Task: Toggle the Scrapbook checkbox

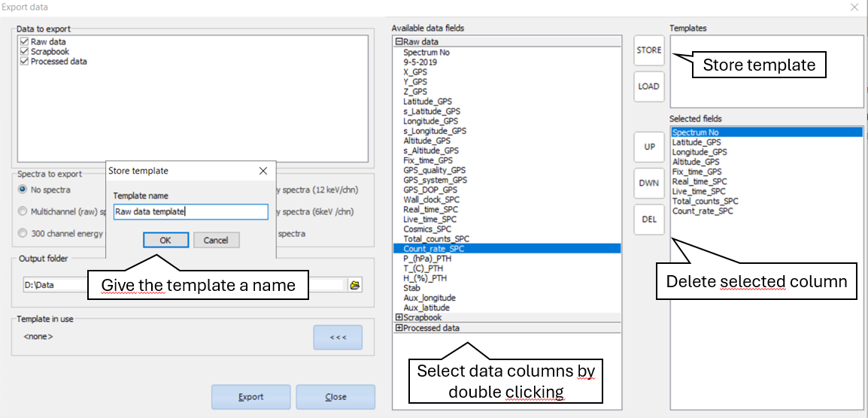Action: (x=25, y=52)
